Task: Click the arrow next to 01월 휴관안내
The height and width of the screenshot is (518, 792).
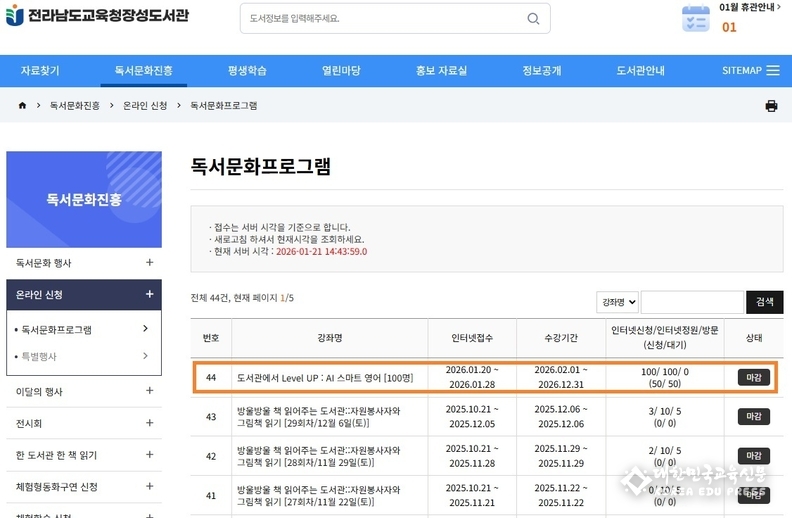Action: (x=778, y=8)
